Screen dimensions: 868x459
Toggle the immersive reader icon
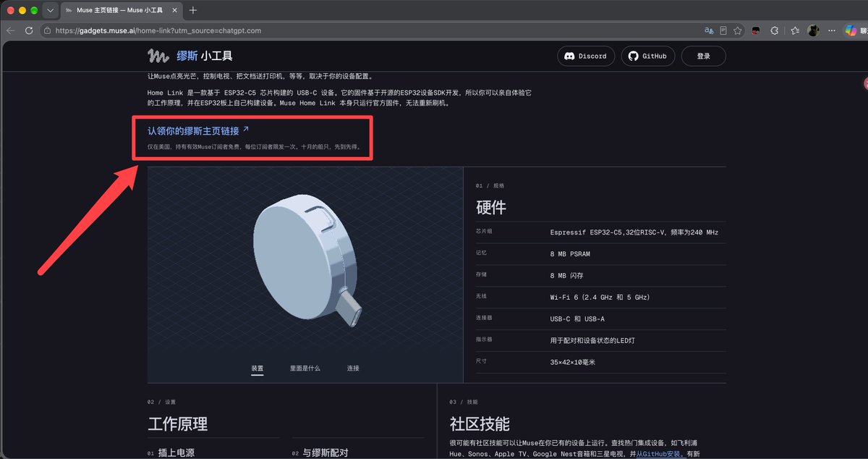click(x=723, y=30)
